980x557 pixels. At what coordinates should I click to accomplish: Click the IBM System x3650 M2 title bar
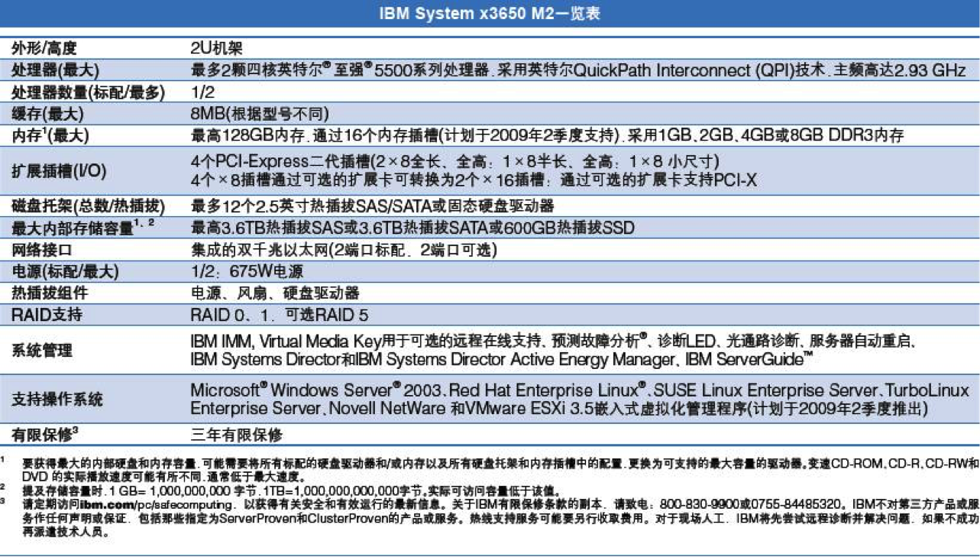[490, 12]
